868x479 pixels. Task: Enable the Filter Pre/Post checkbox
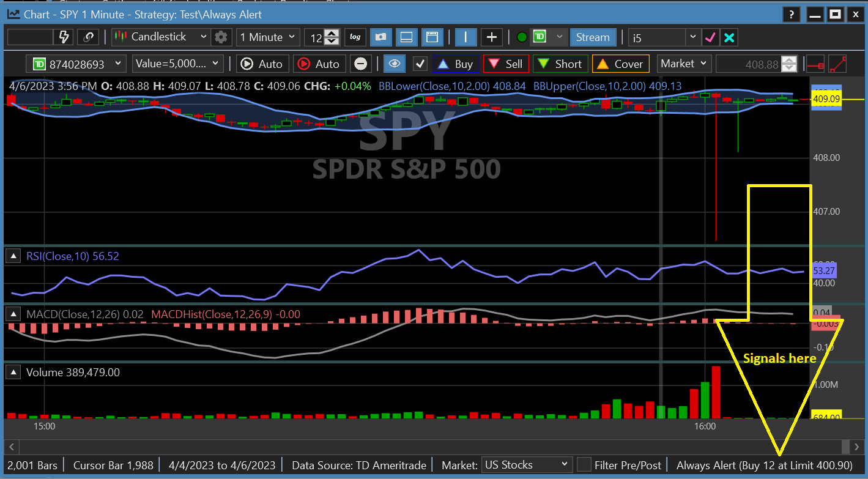tap(584, 465)
